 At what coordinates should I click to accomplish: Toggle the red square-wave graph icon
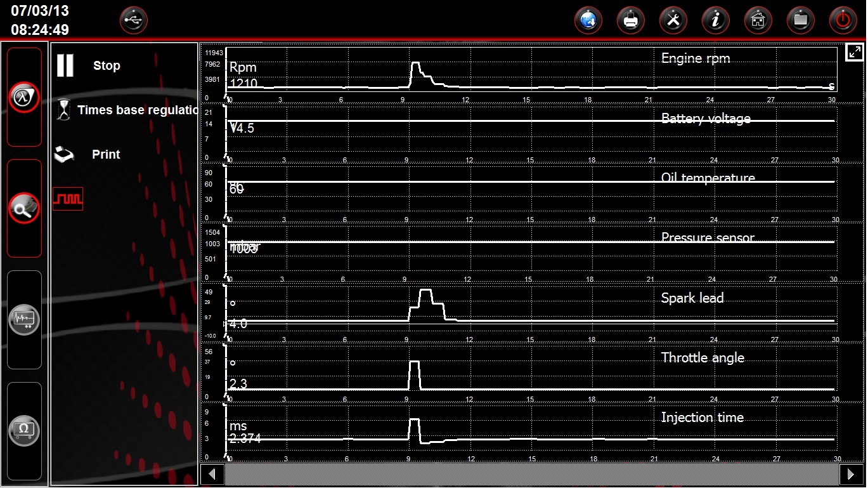click(67, 199)
